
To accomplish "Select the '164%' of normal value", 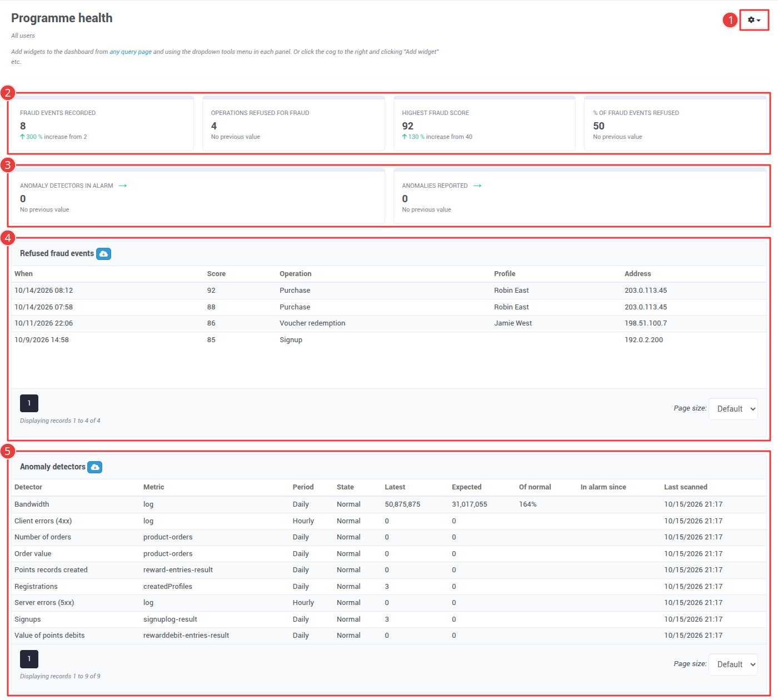I will [528, 504].
